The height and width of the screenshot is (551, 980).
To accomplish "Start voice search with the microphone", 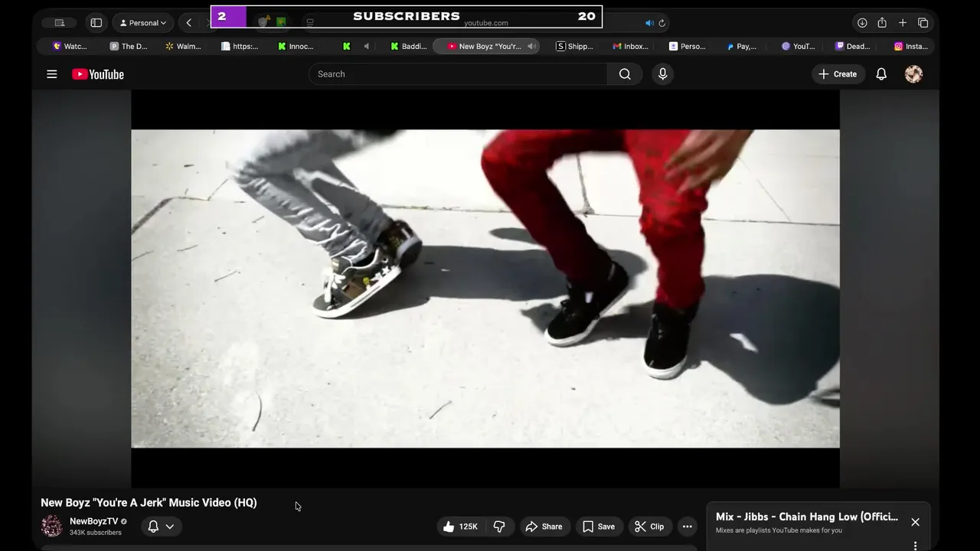I will [663, 74].
